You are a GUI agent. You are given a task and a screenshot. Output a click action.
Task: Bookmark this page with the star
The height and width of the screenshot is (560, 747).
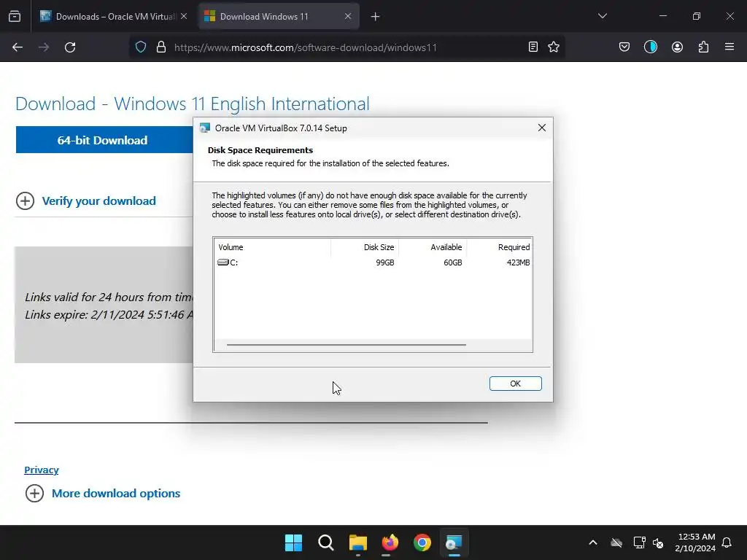click(554, 47)
